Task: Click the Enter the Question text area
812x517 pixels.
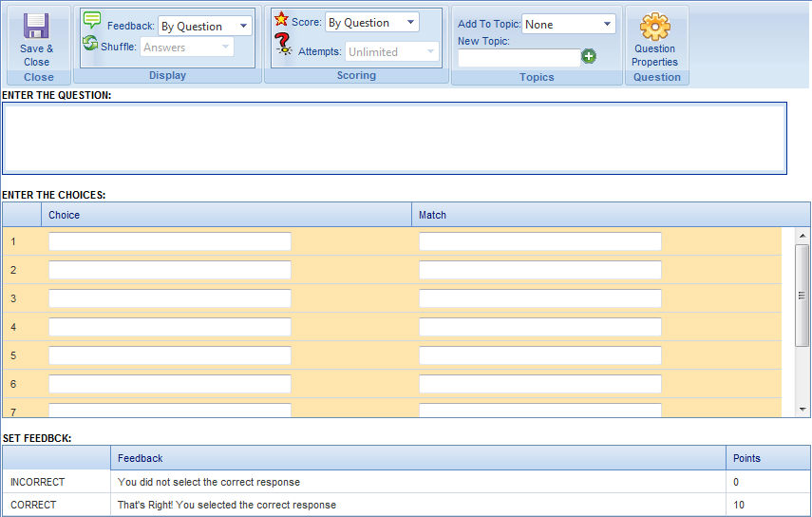Action: point(395,139)
